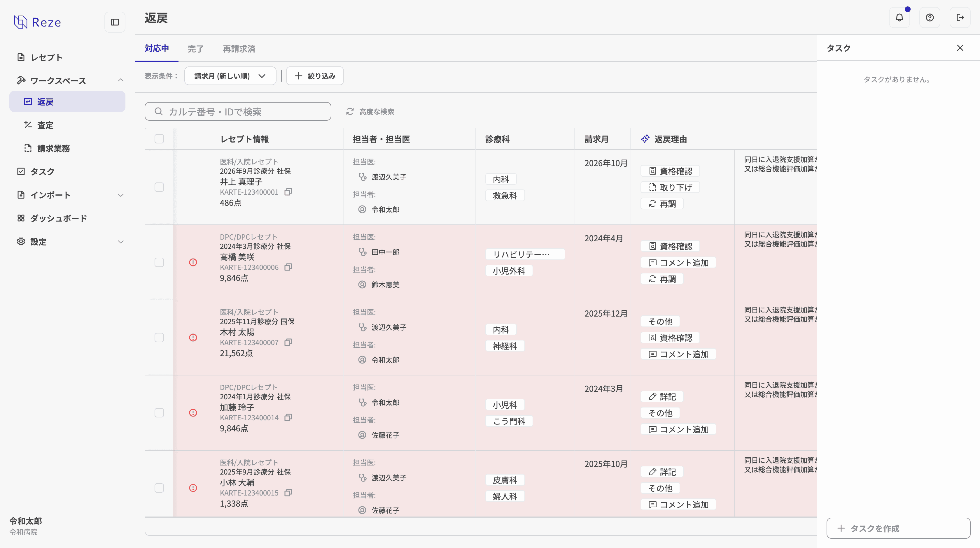
Task: Open the notifications bell
Action: (x=899, y=17)
